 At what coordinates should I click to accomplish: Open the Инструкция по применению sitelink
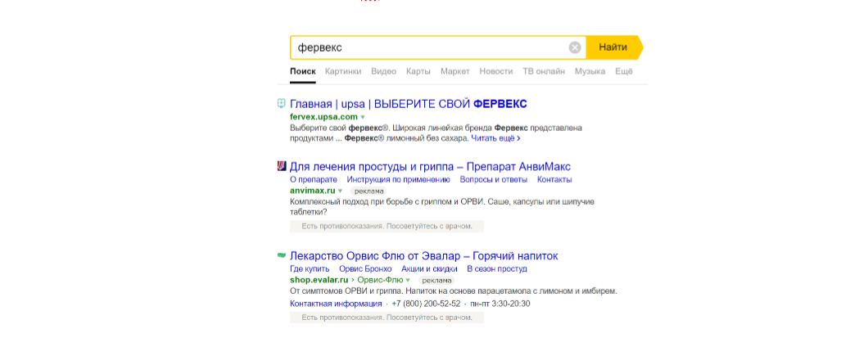point(399,180)
